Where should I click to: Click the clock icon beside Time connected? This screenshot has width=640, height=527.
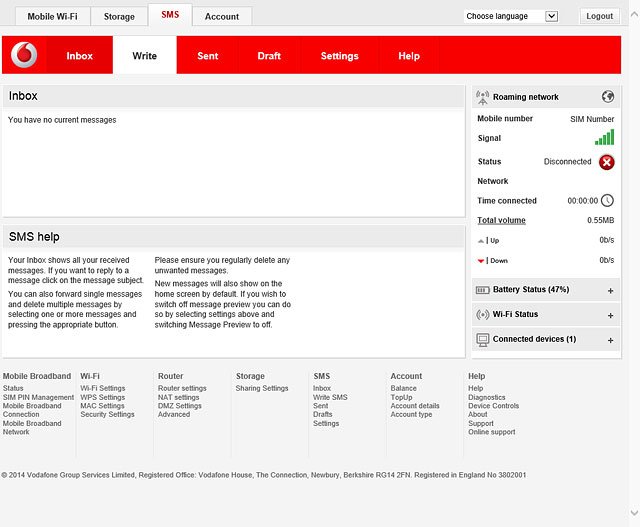607,200
